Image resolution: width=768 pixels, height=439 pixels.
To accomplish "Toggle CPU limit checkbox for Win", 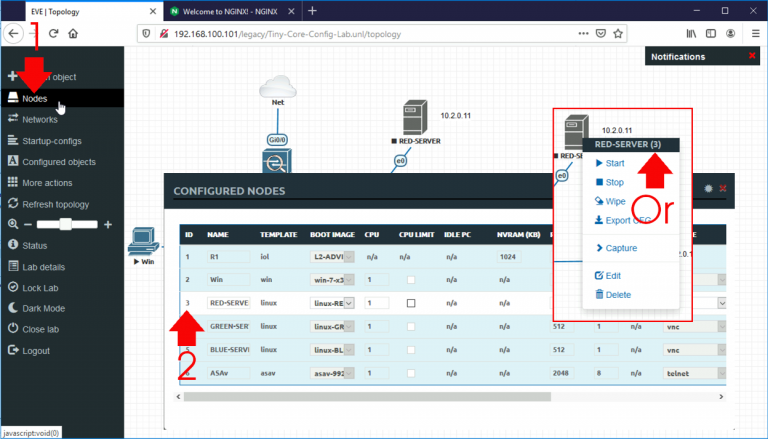I will [x=411, y=280].
